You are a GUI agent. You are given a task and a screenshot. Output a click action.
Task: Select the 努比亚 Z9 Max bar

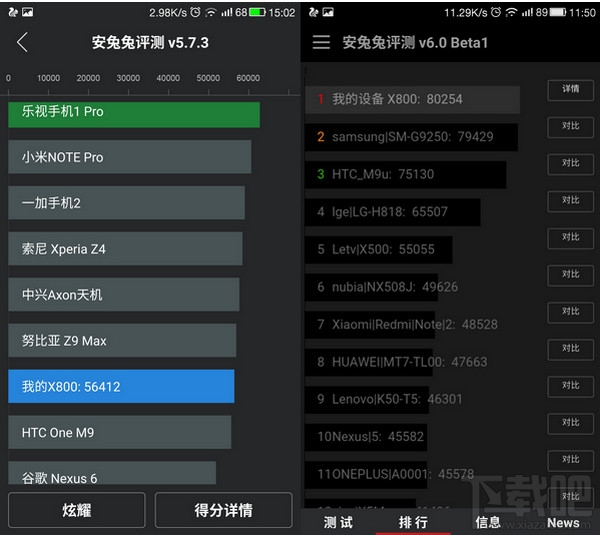pos(122,340)
